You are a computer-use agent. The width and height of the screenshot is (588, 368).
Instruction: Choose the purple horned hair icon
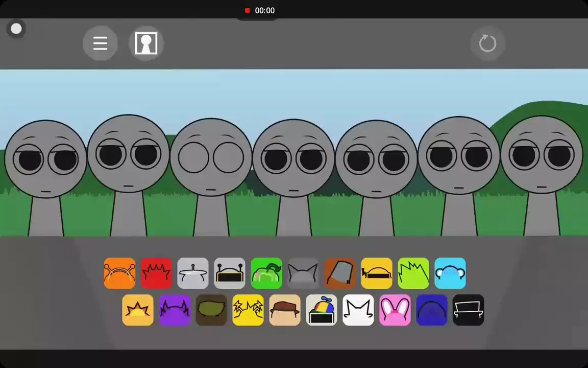[x=175, y=310]
